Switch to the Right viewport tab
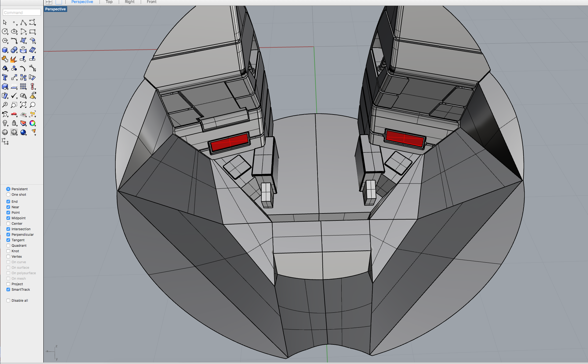Viewport: 588px width, 364px height. coord(129,2)
